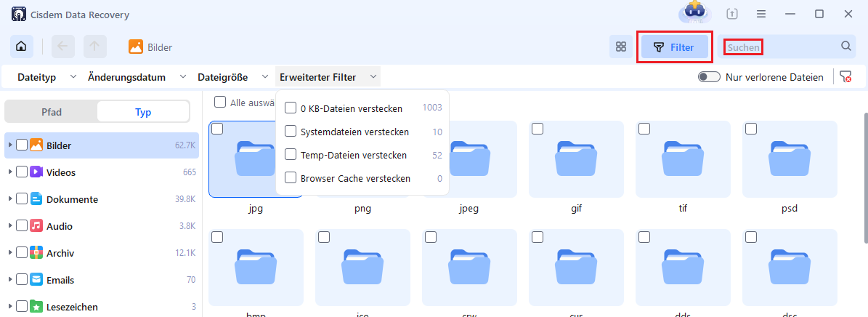868x317 pixels.
Task: Open the hamburger menu in title bar
Action: coord(761,14)
